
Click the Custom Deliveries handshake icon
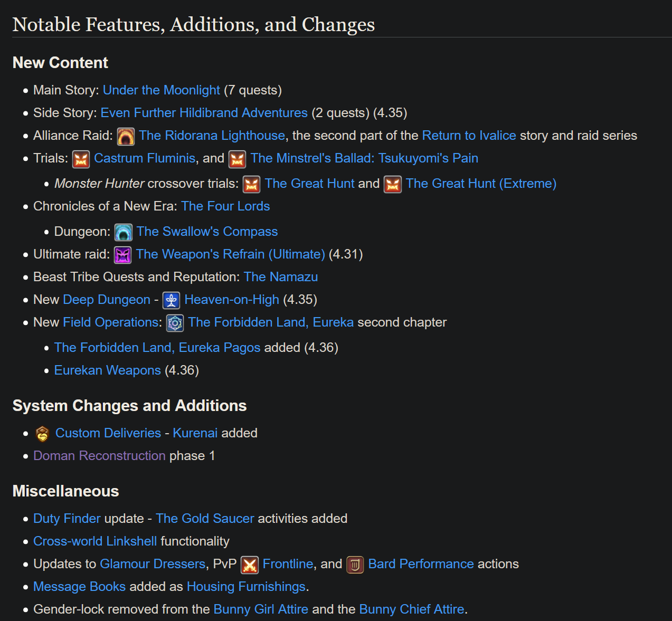coord(42,434)
